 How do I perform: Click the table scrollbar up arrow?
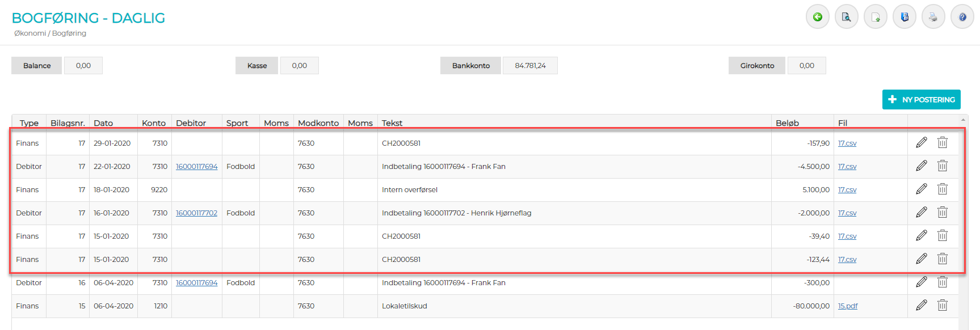pyautogui.click(x=963, y=120)
